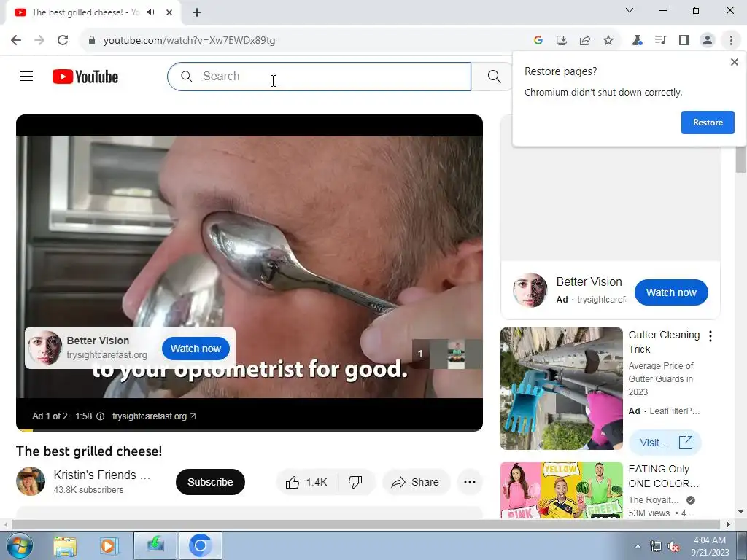Screen dimensions: 747x560
Task: Click the Restore button
Action: [x=708, y=122]
